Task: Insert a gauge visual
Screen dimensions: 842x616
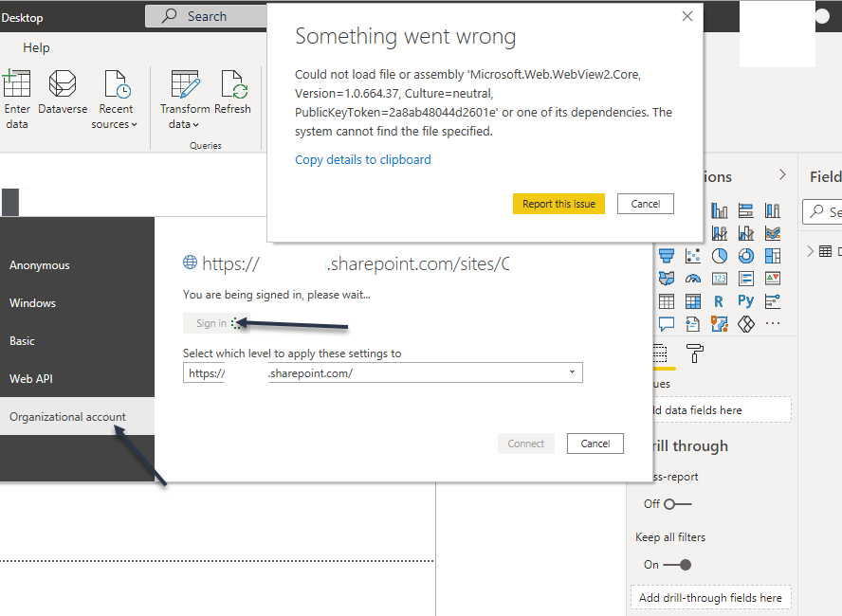Action: tap(693, 279)
